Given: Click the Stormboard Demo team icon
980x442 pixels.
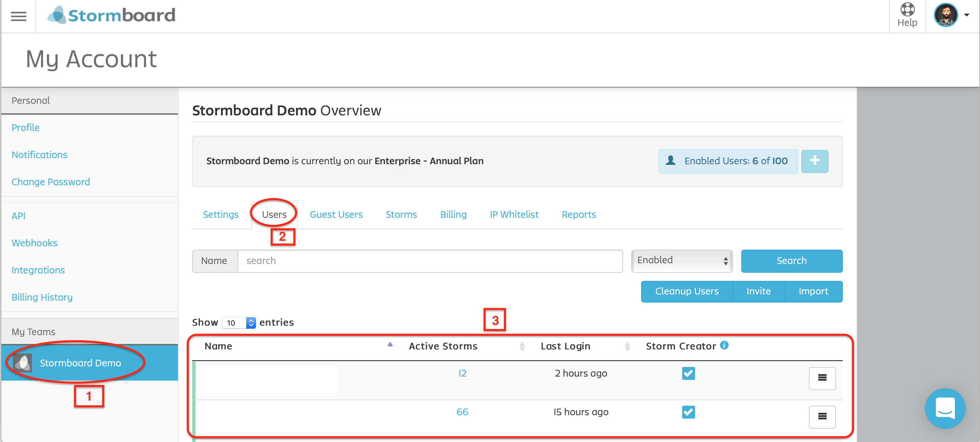Looking at the screenshot, I should click(22, 363).
